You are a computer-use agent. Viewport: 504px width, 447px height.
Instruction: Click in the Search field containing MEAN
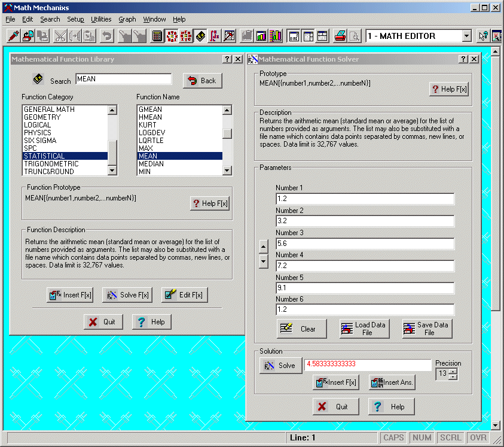pos(124,79)
